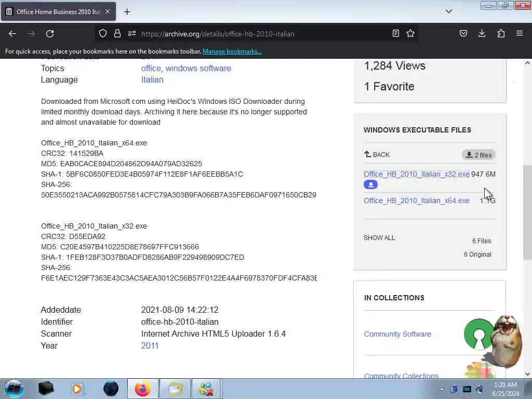532x399 pixels.
Task: Open a new browser tab
Action: point(127,12)
